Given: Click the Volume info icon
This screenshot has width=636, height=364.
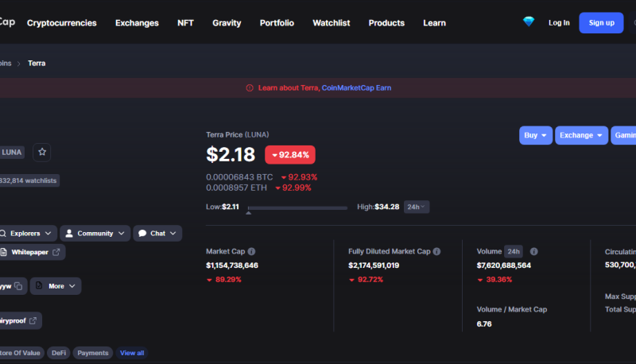Looking at the screenshot, I should tap(533, 251).
